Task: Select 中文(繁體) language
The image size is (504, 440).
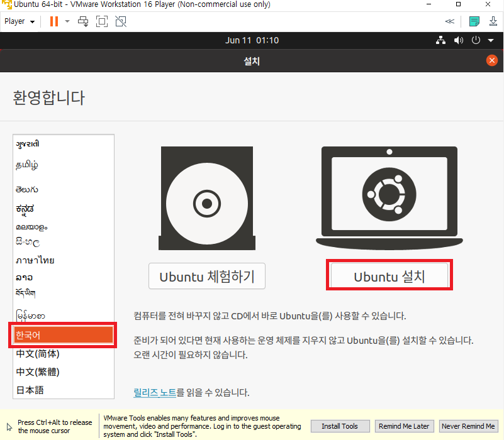Action: [64, 372]
